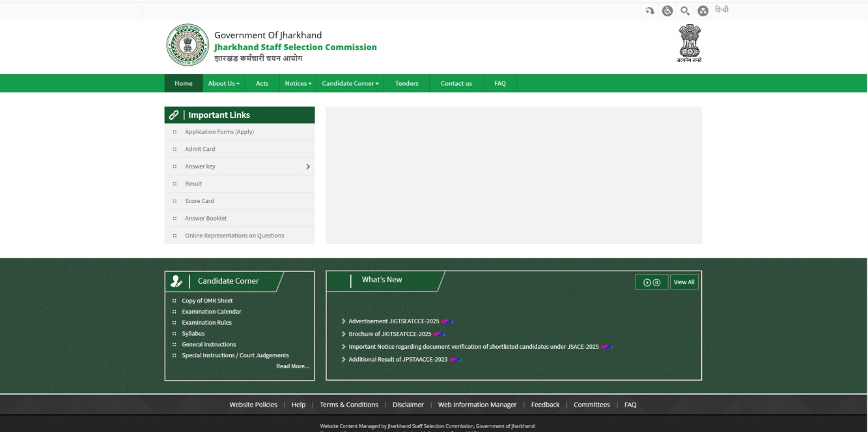Click the View All button
Screen dimensions: 868x432
point(684,282)
